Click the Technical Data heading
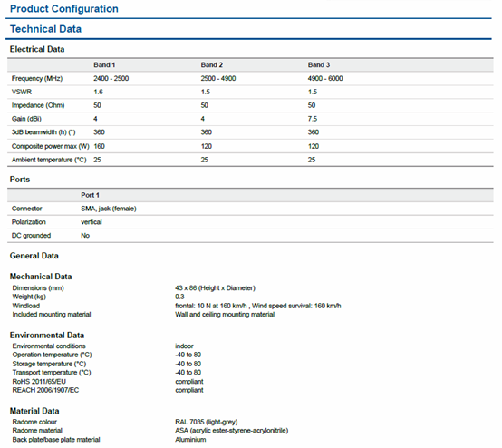Image resolution: width=502 pixels, height=448 pixels. 45,29
